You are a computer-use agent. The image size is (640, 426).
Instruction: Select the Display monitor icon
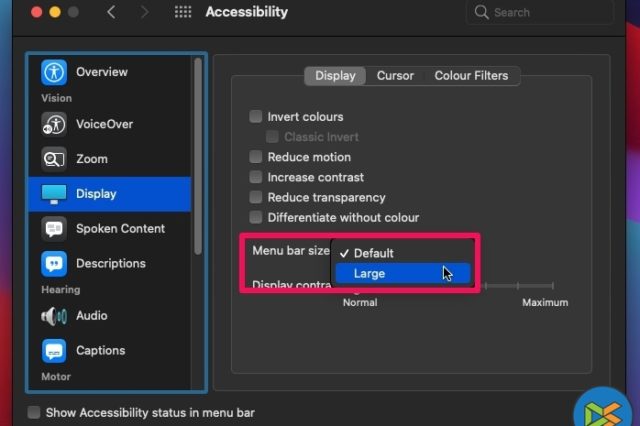pos(54,194)
